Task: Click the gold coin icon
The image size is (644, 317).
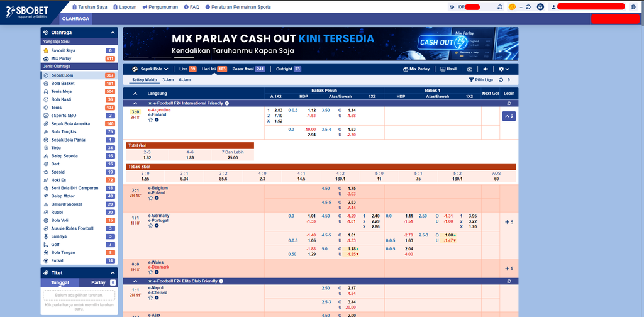Action: click(x=512, y=7)
